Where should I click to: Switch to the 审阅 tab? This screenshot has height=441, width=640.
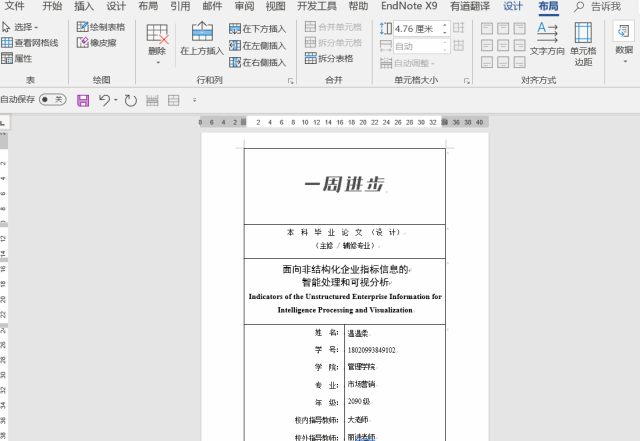pyautogui.click(x=244, y=6)
